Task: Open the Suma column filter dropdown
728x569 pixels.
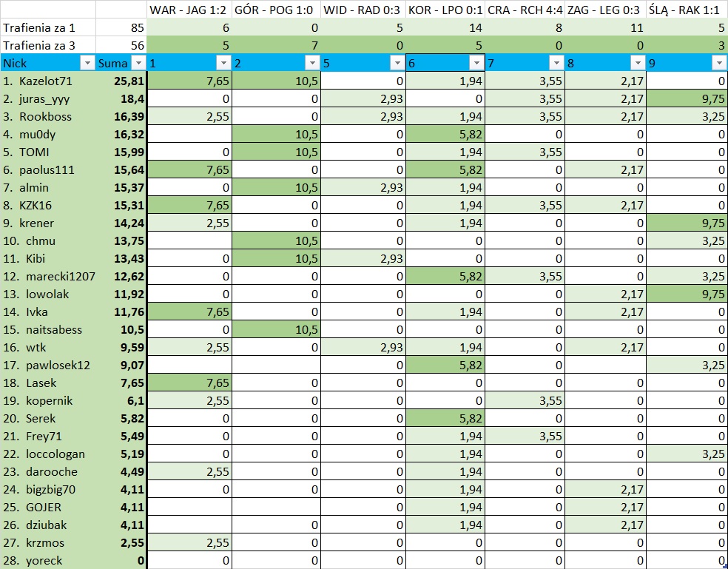Action: (137, 64)
